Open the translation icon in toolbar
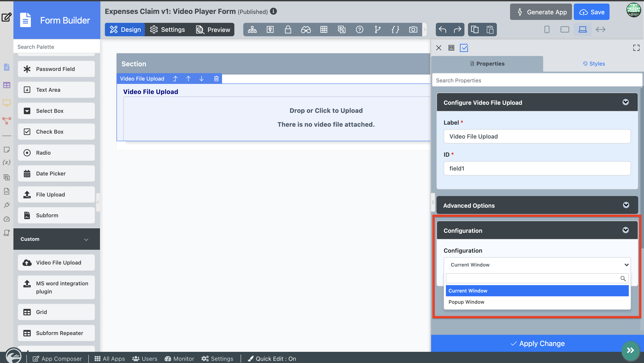 (x=341, y=30)
